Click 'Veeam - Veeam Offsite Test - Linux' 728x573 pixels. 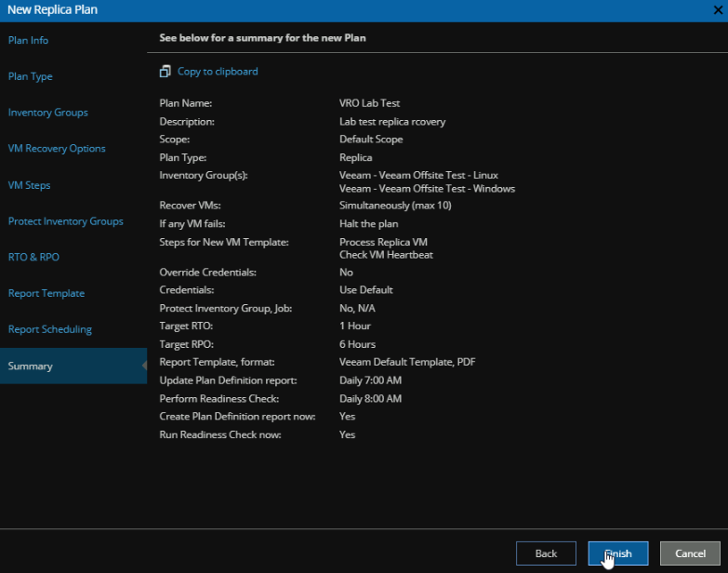(418, 175)
